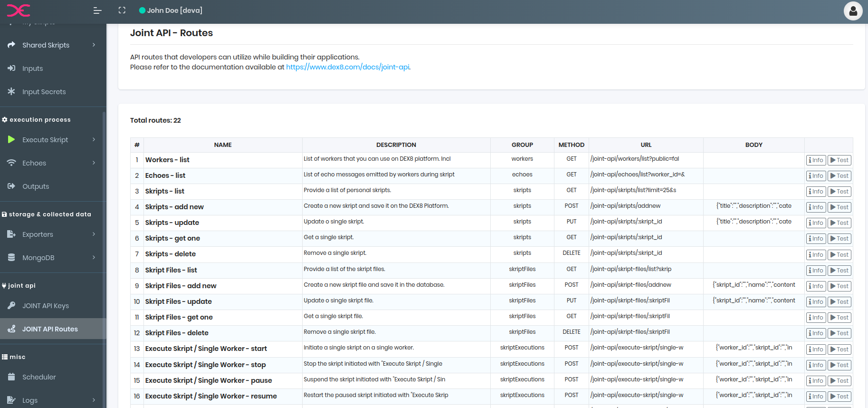Click Info for Single Worker - resume
This screenshot has height=408, width=868.
click(816, 397)
